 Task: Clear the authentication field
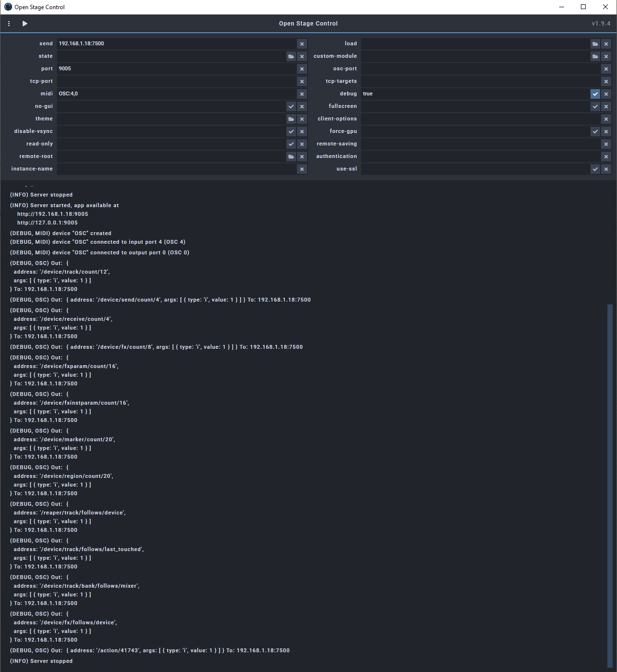(x=606, y=157)
